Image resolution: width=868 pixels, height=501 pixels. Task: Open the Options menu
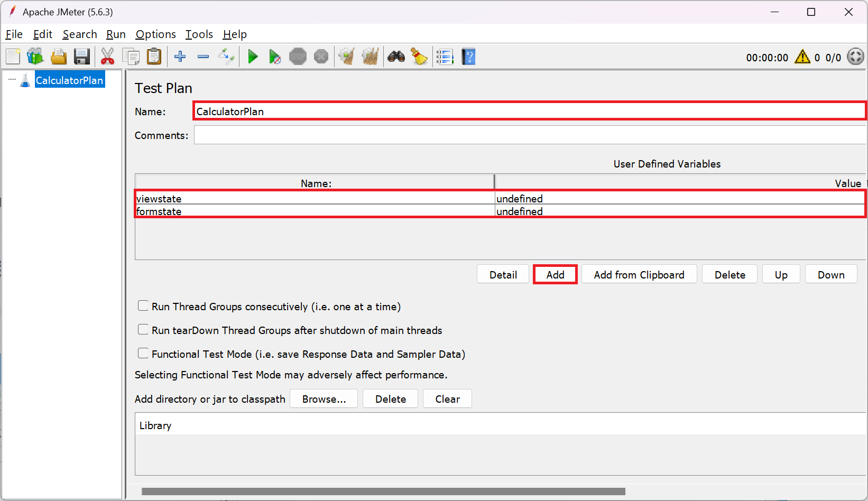point(155,34)
